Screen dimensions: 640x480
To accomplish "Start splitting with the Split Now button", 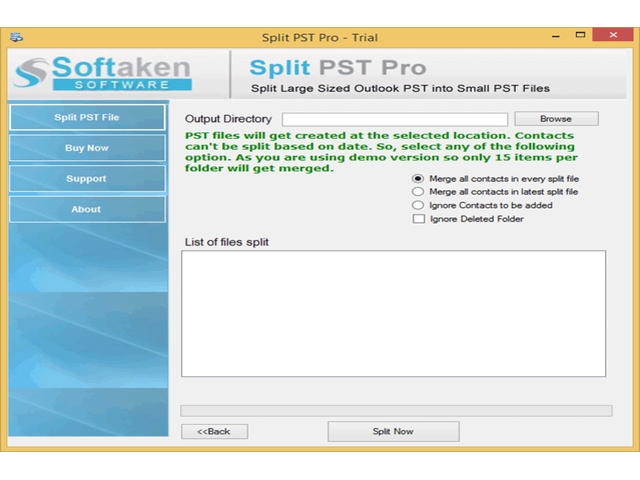I will pyautogui.click(x=393, y=431).
